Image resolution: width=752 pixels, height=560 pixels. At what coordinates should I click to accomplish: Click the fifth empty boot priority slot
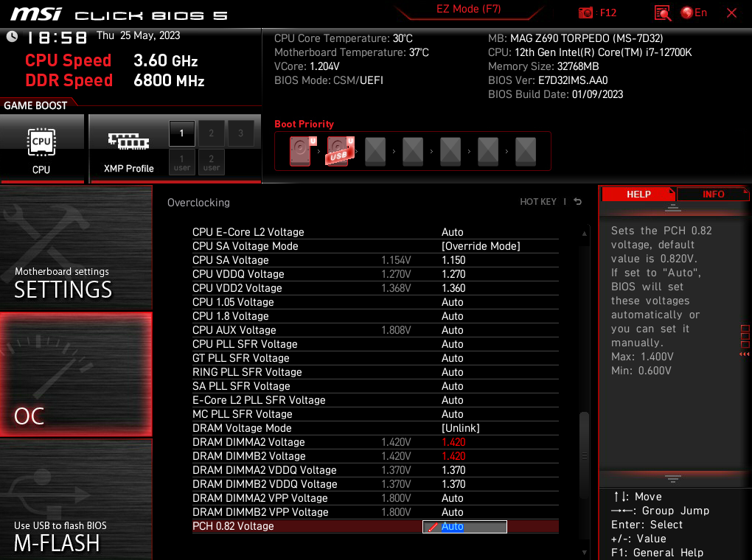(450, 152)
